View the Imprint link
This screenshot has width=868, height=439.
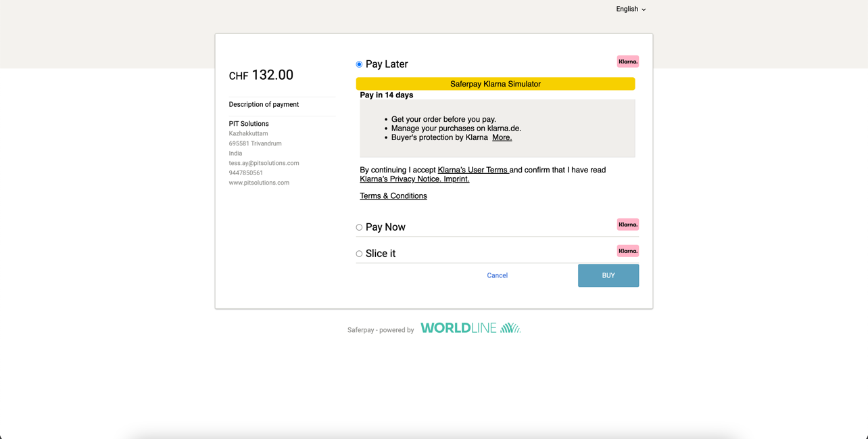[x=456, y=179]
